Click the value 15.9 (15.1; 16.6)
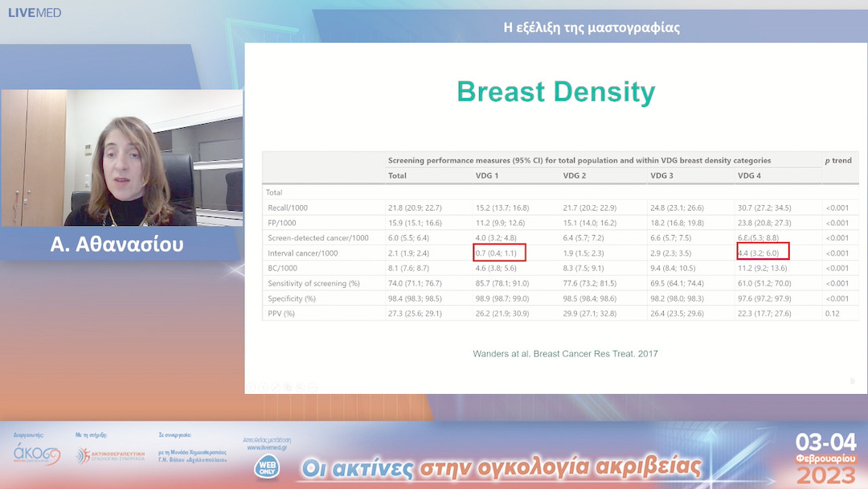 pyautogui.click(x=416, y=223)
